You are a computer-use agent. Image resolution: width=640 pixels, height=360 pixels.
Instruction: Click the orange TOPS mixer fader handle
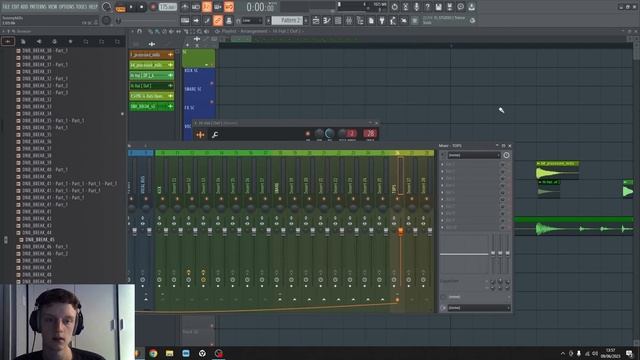coord(400,231)
